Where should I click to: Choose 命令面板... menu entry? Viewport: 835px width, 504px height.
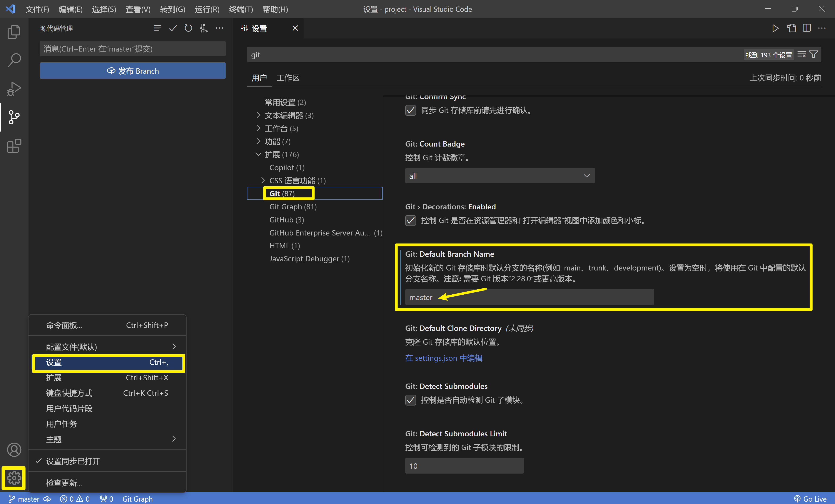[x=107, y=325]
